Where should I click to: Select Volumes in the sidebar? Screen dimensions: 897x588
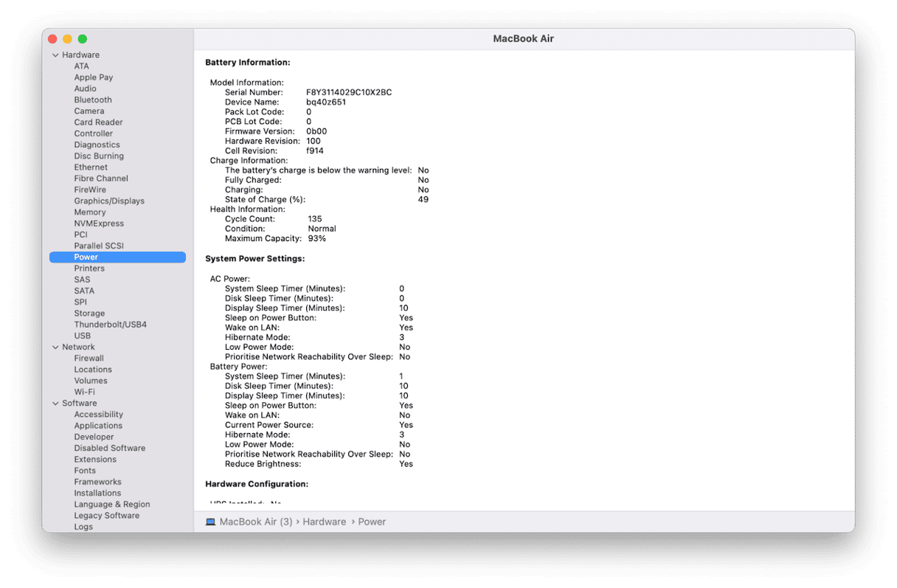pyautogui.click(x=91, y=381)
